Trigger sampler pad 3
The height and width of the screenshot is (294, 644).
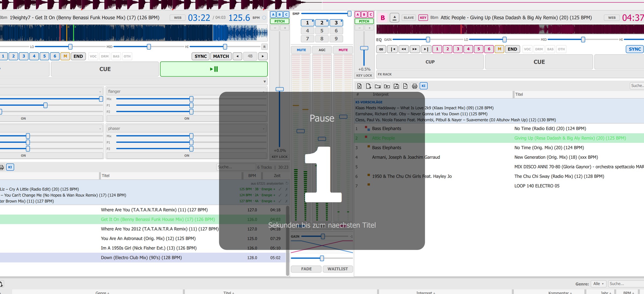pyautogui.click(x=336, y=23)
